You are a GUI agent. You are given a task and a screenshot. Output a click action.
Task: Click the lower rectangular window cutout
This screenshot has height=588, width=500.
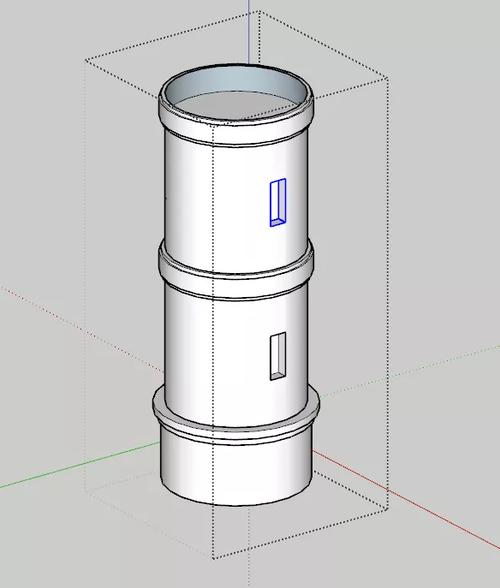[x=278, y=356]
